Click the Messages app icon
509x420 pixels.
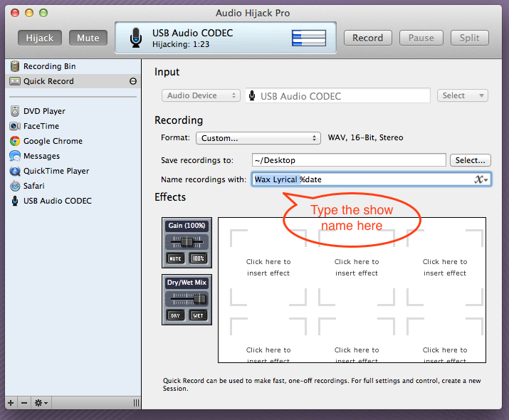(x=15, y=156)
